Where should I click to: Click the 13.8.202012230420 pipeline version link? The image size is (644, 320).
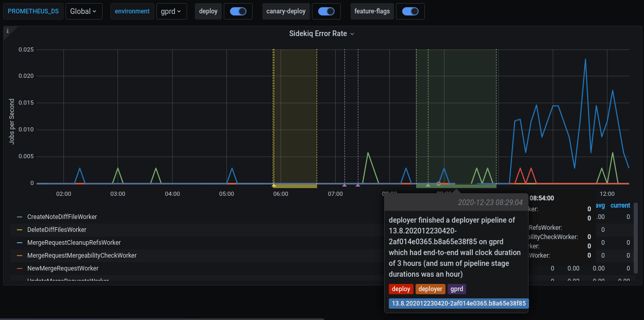click(x=458, y=304)
